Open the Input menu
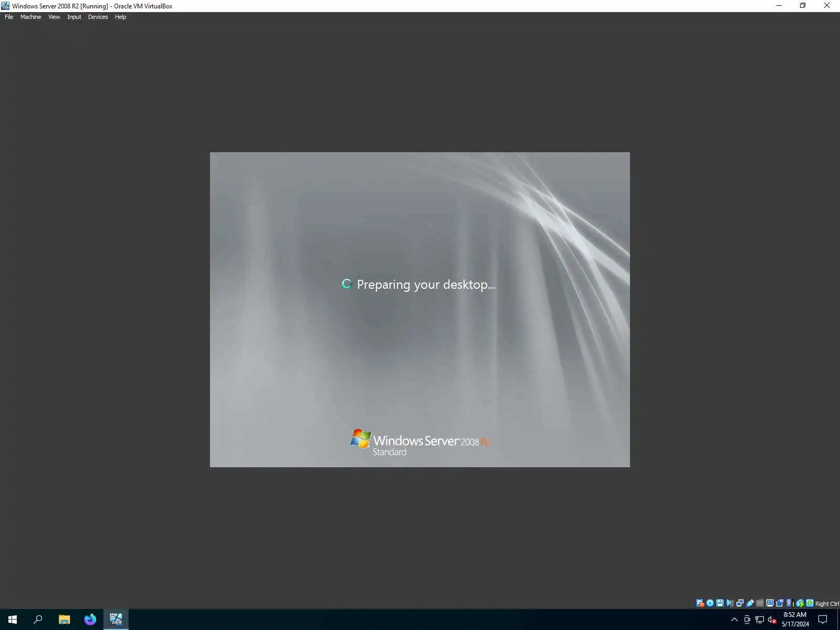The image size is (840, 630). tap(74, 17)
